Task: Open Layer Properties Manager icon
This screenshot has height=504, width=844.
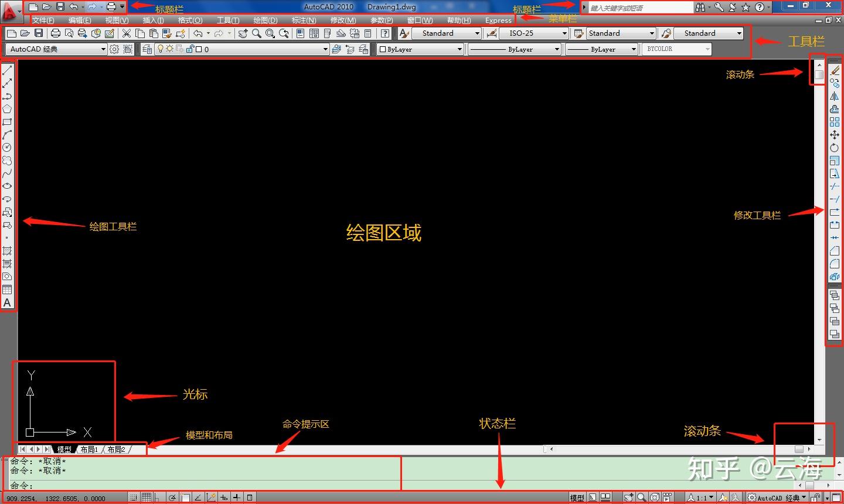Action: point(147,49)
